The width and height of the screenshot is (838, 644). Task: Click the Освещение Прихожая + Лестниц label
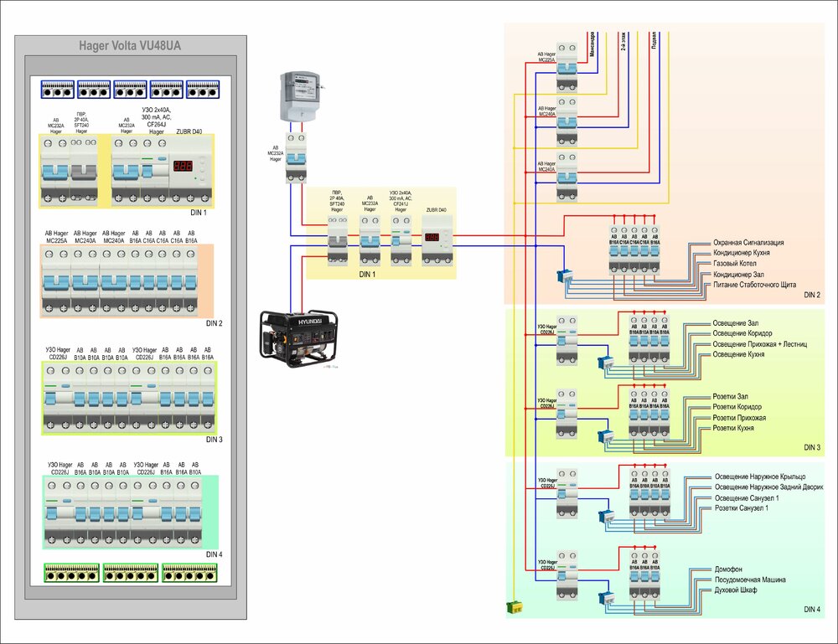[759, 344]
